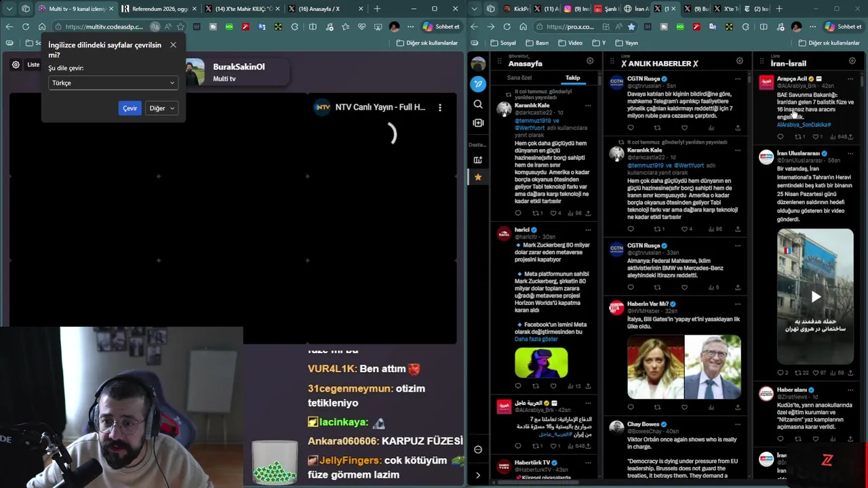
Task: Grab the Anasayfa column drag handle
Action: (499, 62)
